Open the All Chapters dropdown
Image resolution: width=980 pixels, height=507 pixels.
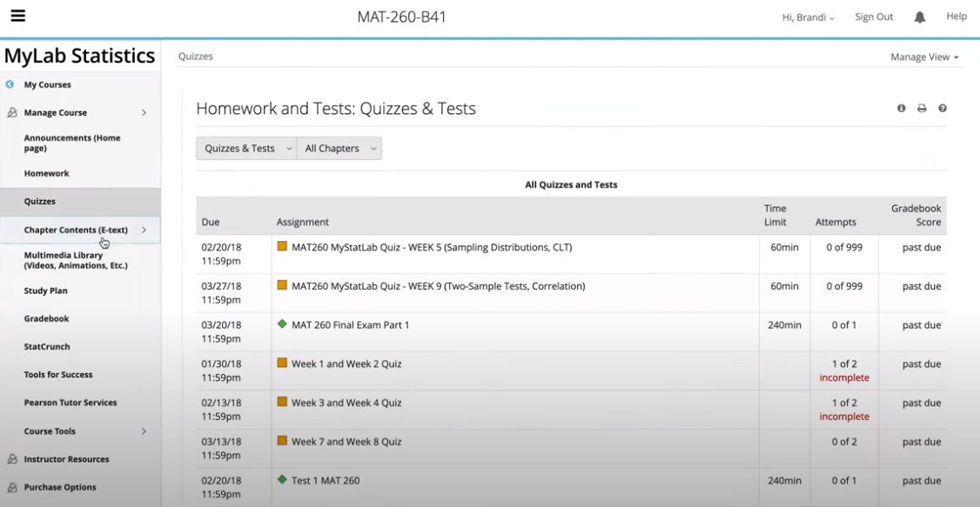point(339,149)
